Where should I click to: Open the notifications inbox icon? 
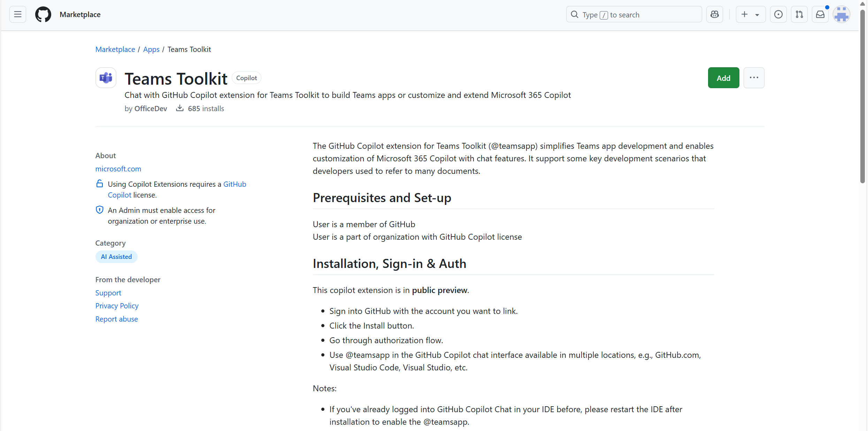[x=820, y=14]
